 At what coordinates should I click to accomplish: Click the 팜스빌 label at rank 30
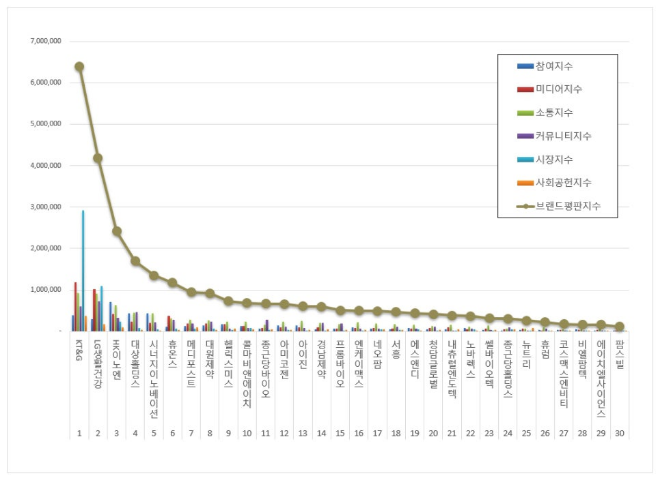pos(619,351)
